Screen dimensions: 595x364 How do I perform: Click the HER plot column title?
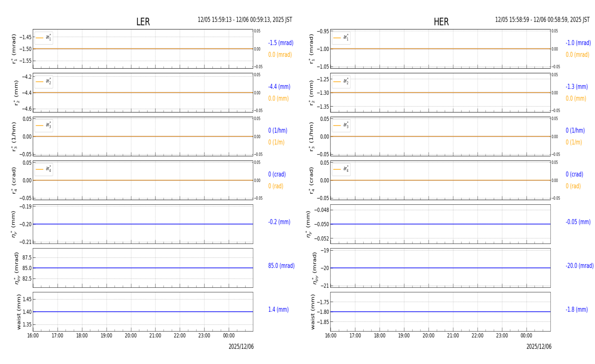click(x=441, y=22)
